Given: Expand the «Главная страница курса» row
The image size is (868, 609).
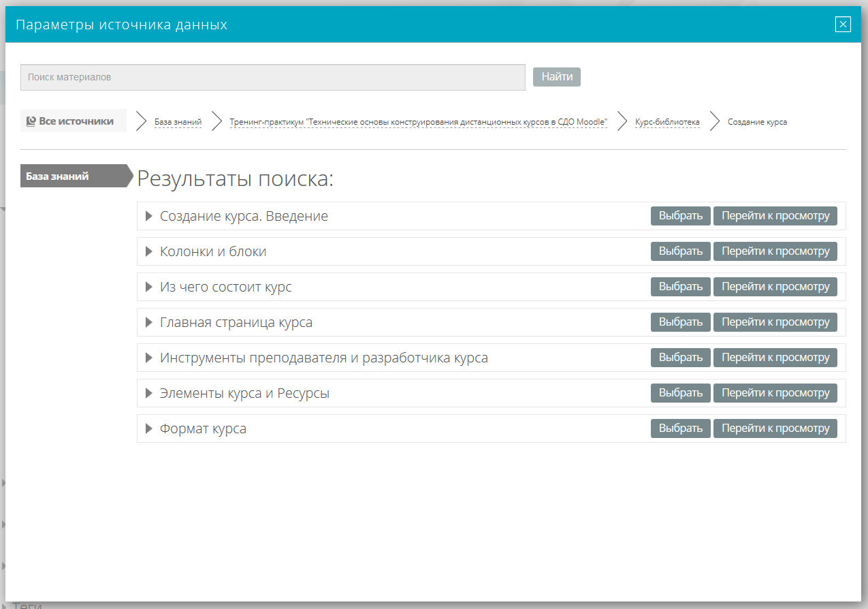Looking at the screenshot, I should [149, 322].
